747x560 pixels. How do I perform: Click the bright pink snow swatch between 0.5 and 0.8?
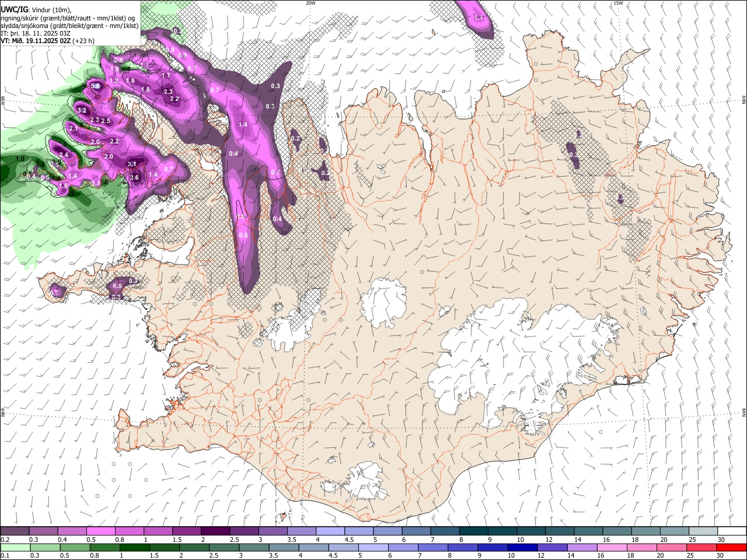101,531
